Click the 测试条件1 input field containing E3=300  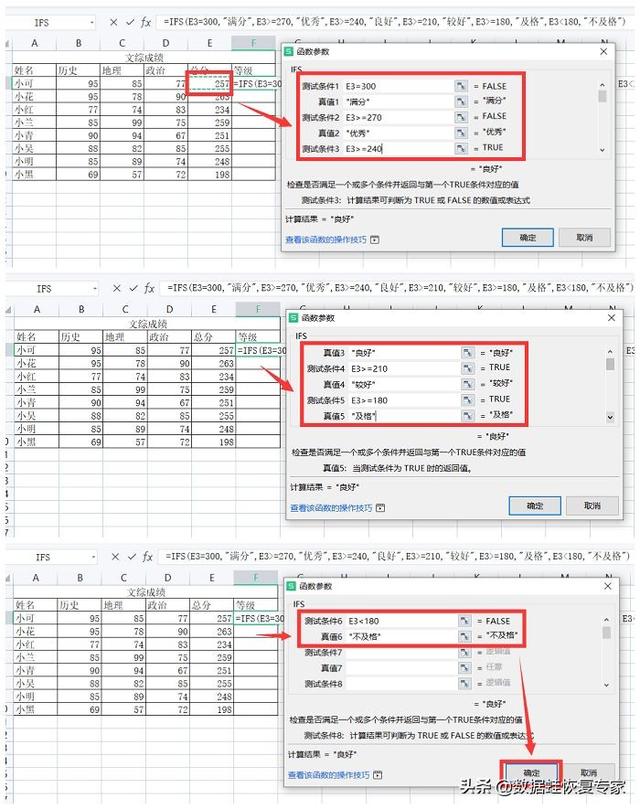coord(398,86)
